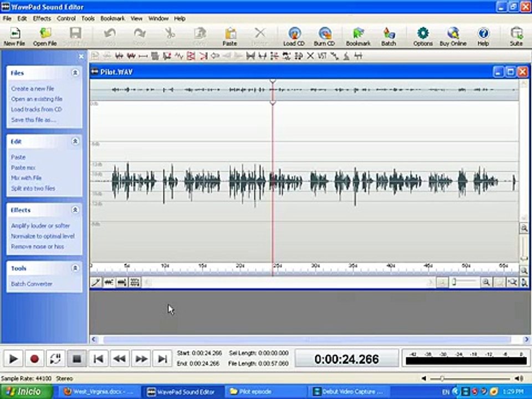The height and width of the screenshot is (399, 532).
Task: Click Split into two files link
Action: click(33, 188)
